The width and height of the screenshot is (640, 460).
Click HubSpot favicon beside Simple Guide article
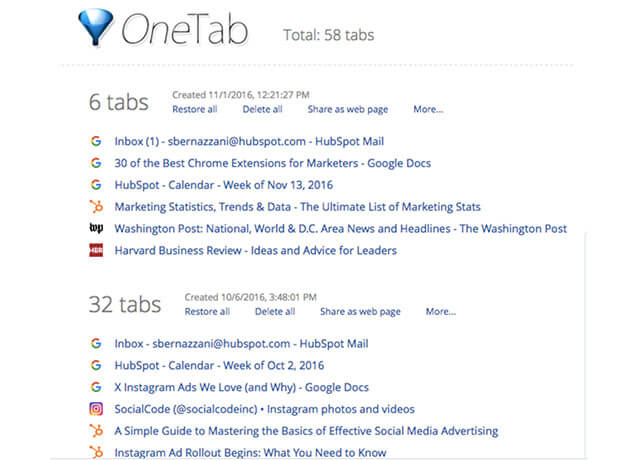(x=96, y=431)
